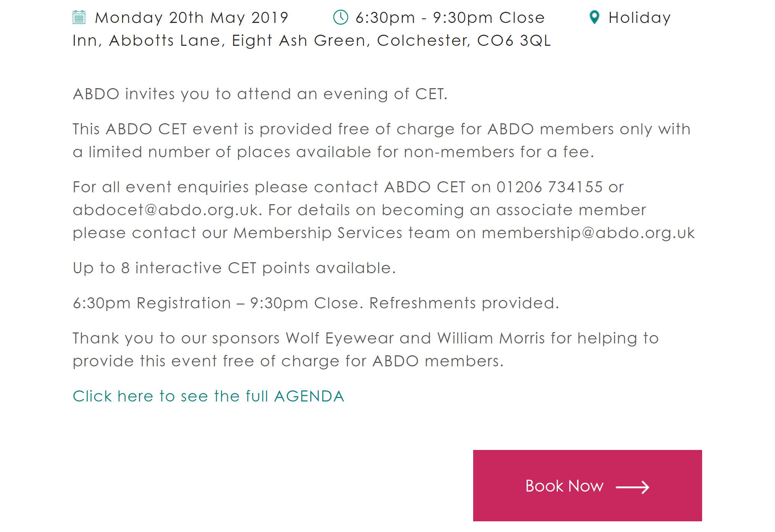Open the full AGENDA link

208,396
